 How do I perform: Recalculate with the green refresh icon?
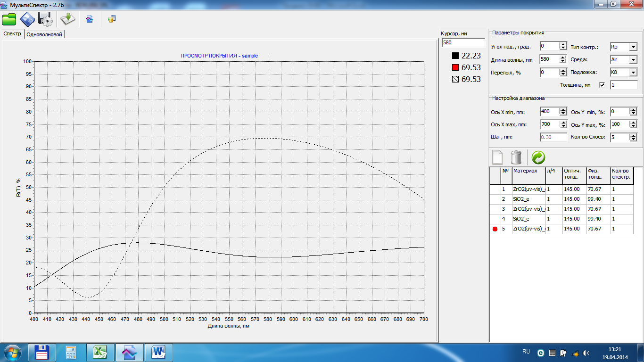click(538, 157)
